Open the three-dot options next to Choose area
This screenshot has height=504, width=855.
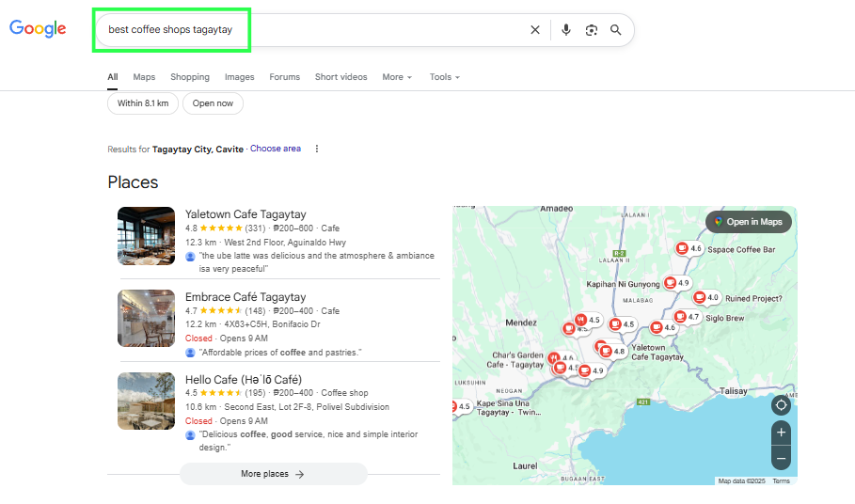point(317,149)
